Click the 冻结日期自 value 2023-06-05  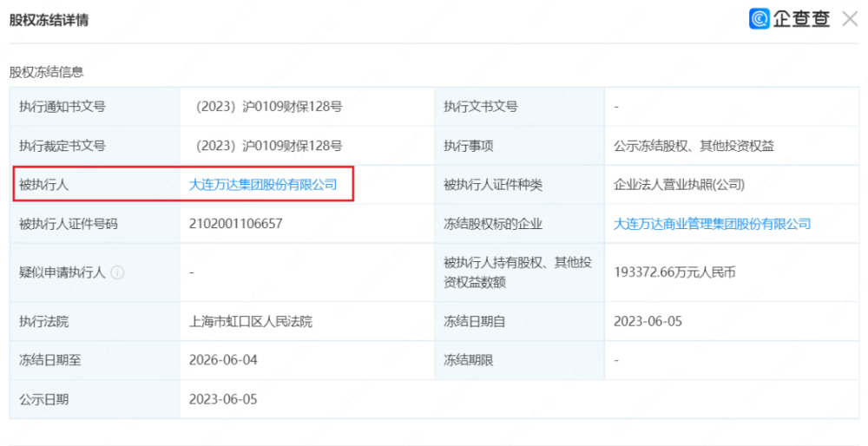tap(648, 322)
